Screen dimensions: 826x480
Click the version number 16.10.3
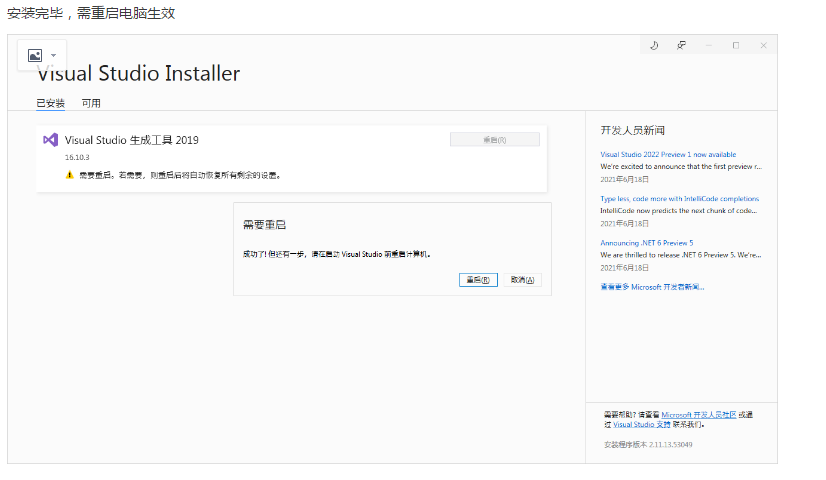coord(77,157)
